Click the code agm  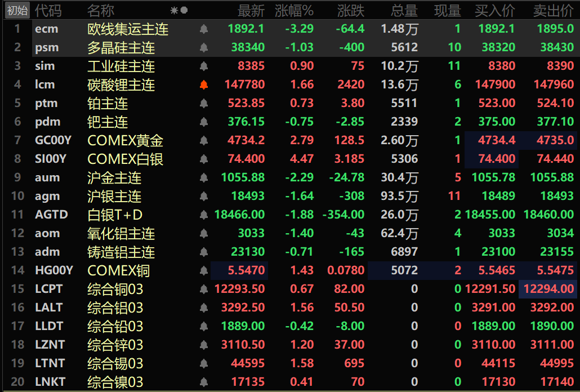point(47,197)
